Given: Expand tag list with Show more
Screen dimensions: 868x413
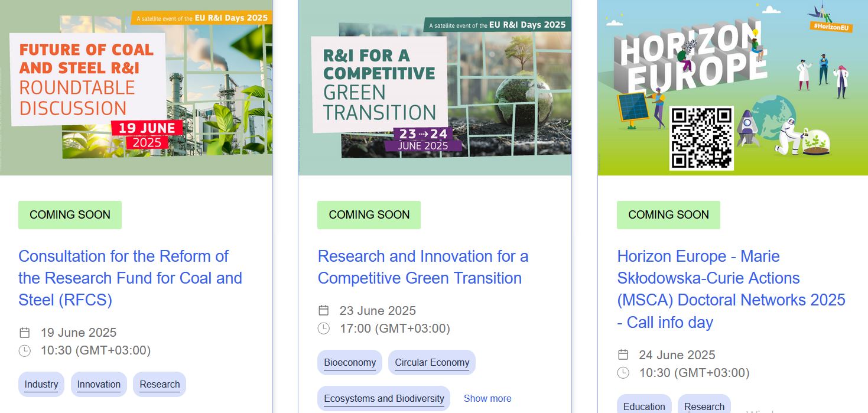Looking at the screenshot, I should pos(487,399).
